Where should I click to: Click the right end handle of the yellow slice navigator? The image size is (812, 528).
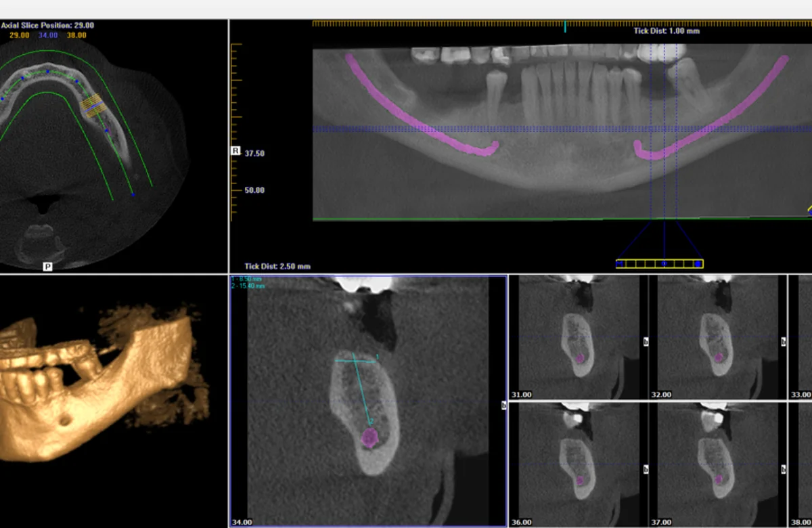[698, 263]
